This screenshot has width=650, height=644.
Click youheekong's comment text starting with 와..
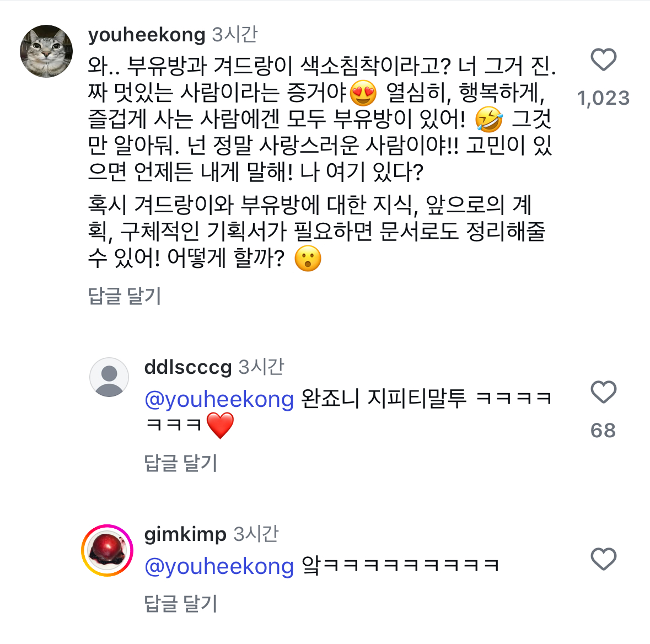point(321,119)
